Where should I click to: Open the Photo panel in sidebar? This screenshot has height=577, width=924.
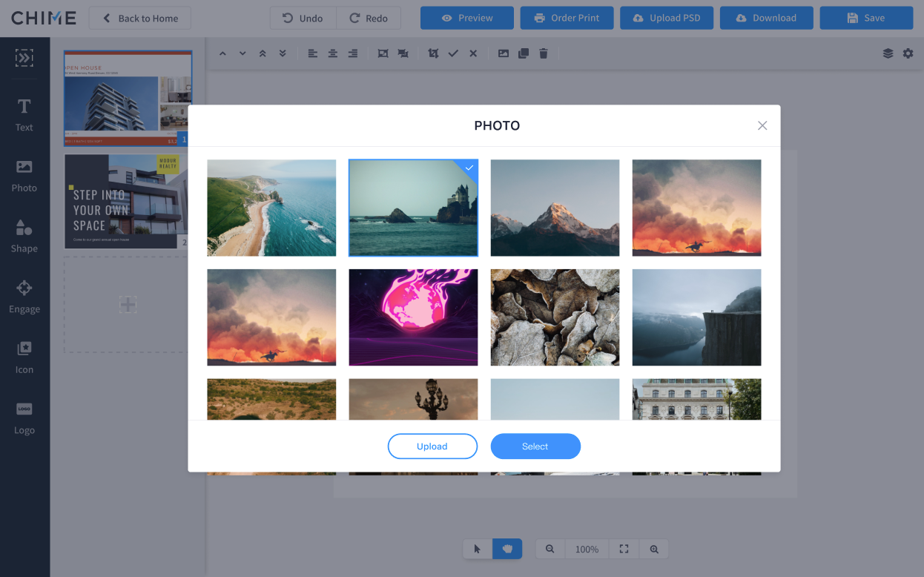(x=24, y=177)
